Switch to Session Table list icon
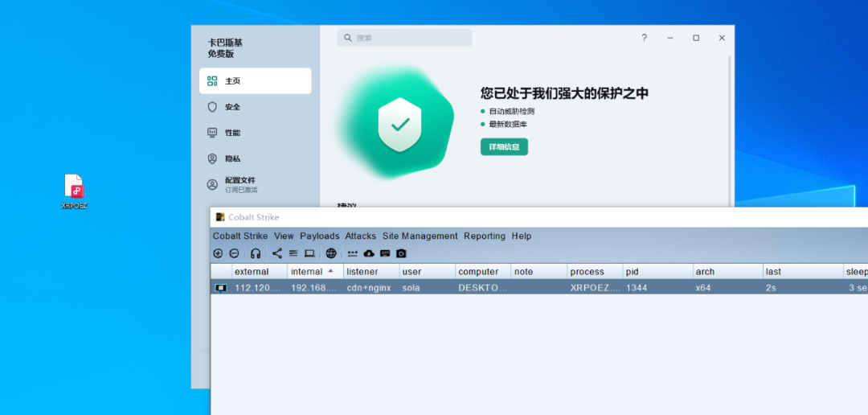 point(293,253)
